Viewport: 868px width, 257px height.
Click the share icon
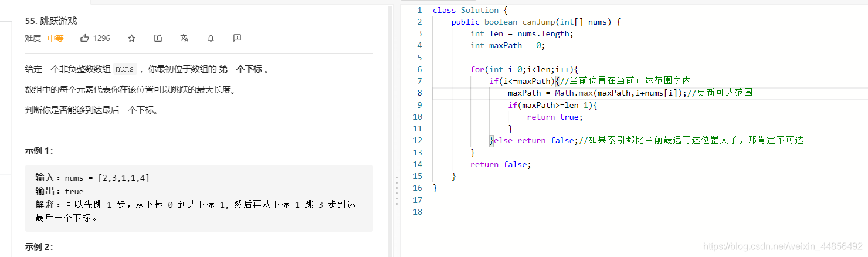click(x=158, y=38)
